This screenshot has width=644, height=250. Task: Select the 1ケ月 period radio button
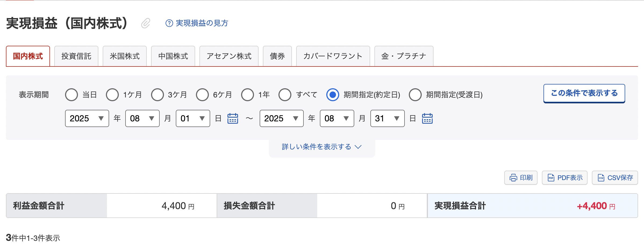(x=112, y=95)
